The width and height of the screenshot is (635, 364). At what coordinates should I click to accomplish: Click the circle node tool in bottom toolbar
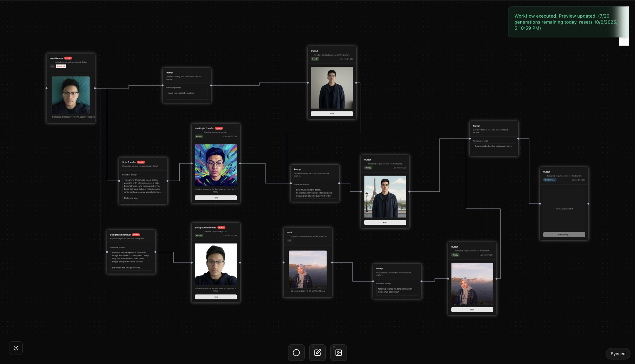[x=296, y=353]
